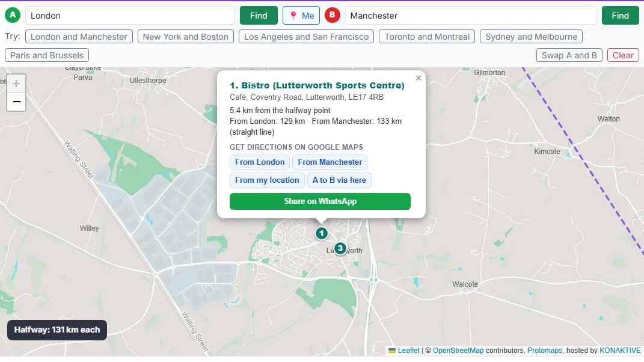The height and width of the screenshot is (362, 644).
Task: Click the Kimcote place label on map
Action: point(547,151)
